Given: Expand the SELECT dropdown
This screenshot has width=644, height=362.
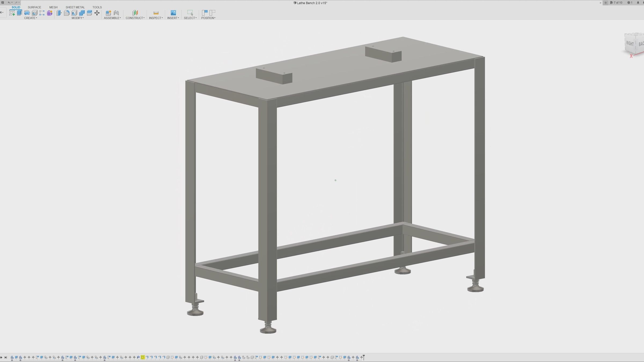Looking at the screenshot, I should (191, 18).
